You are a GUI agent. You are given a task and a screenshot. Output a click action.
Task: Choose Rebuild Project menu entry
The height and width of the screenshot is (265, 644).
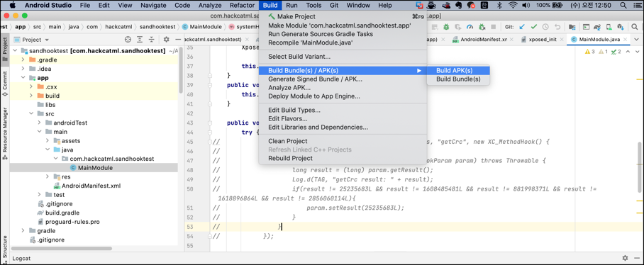coord(343,158)
